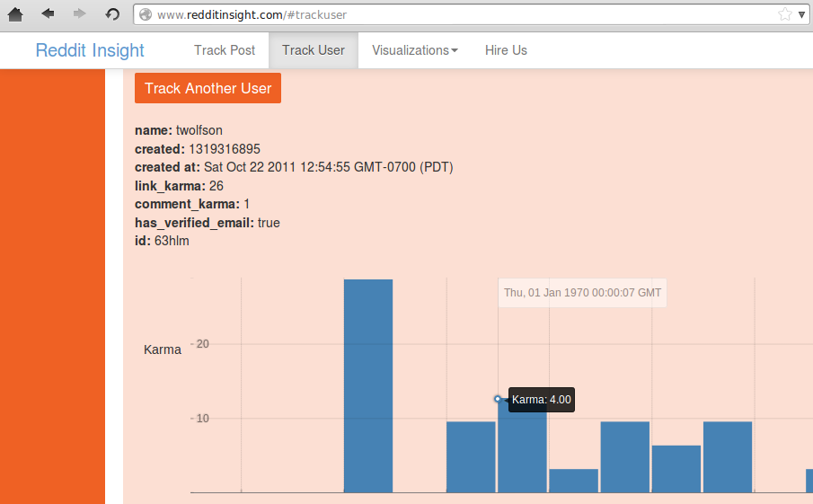
Task: Reload the page with the refresh icon
Action: click(112, 14)
